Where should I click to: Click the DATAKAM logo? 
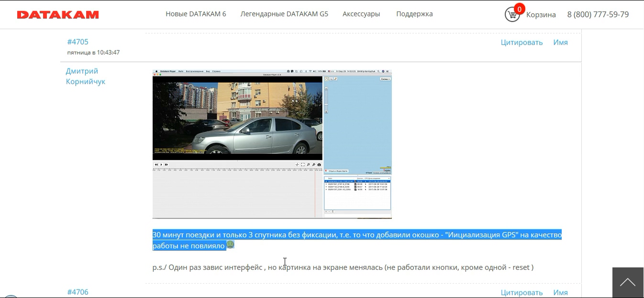point(58,15)
